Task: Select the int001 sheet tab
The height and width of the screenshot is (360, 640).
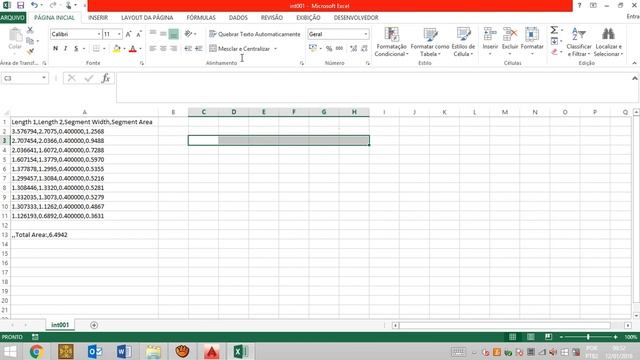Action: point(60,325)
